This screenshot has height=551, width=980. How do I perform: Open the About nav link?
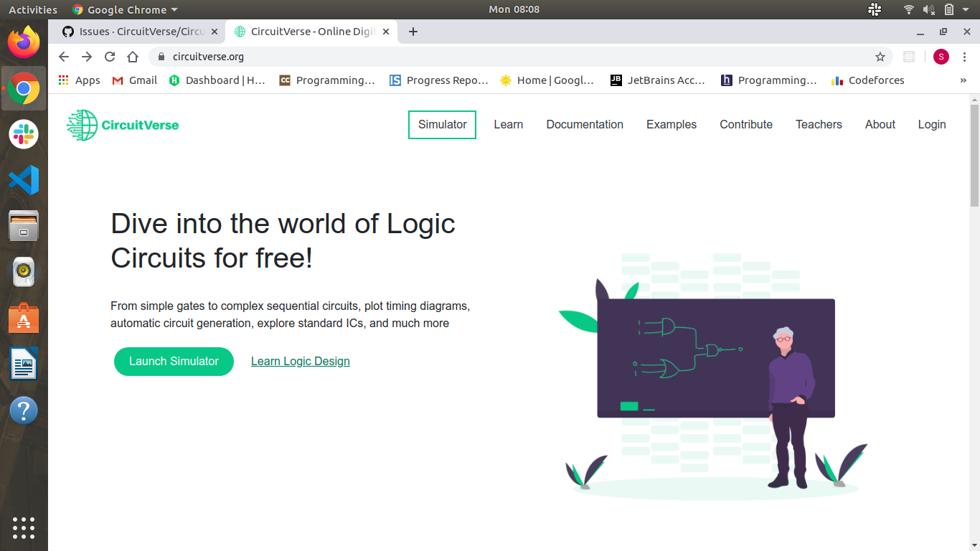(880, 125)
